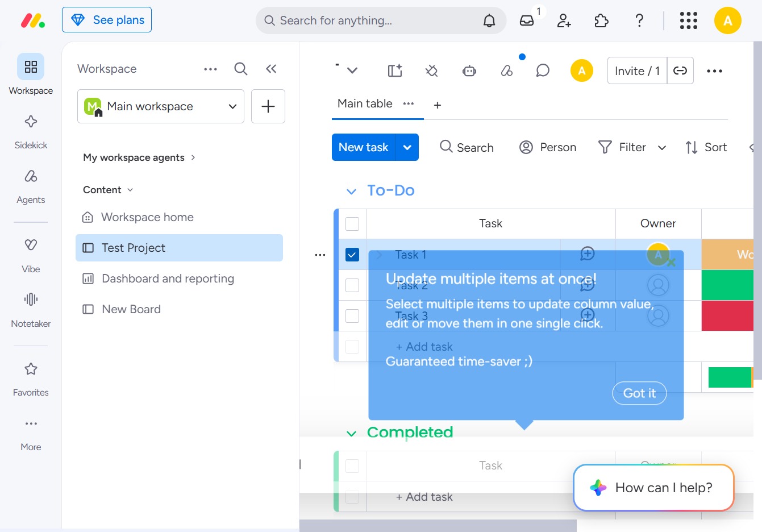Open the Task 1 row menu dots

[x=320, y=255]
